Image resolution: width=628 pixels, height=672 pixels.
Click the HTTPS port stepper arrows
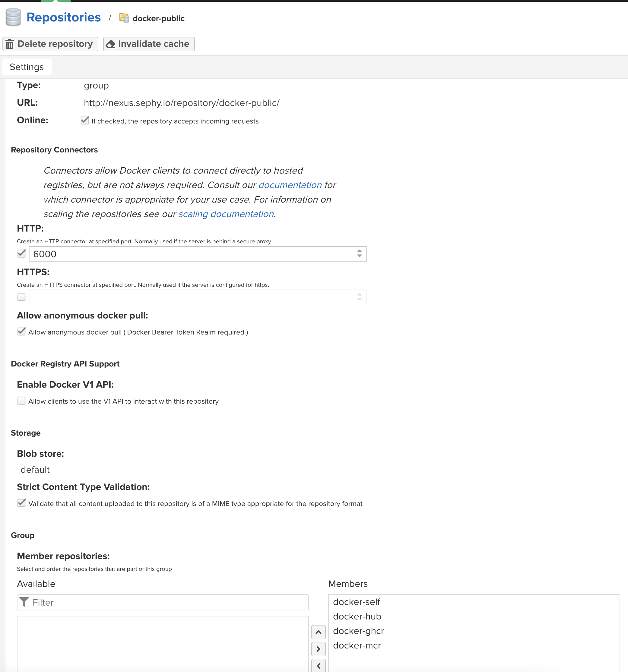point(360,297)
